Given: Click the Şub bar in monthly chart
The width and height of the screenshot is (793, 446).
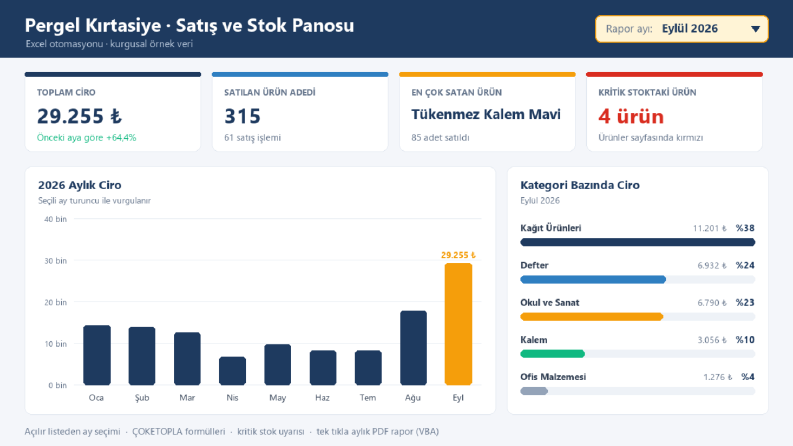Looking at the screenshot, I should 142,356.
